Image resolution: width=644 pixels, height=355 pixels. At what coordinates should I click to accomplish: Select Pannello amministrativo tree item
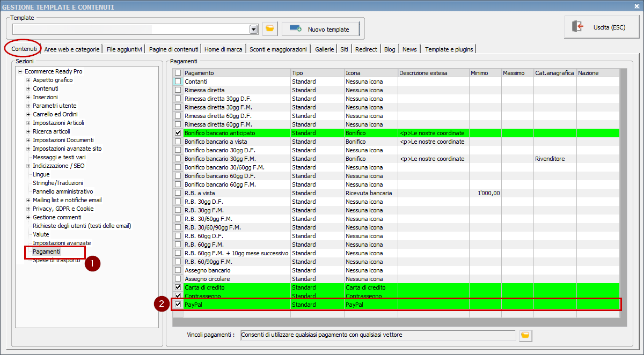pos(63,191)
